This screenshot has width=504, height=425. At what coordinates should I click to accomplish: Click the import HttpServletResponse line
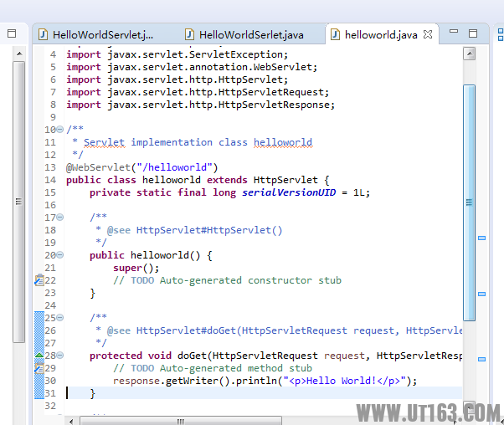click(x=201, y=105)
